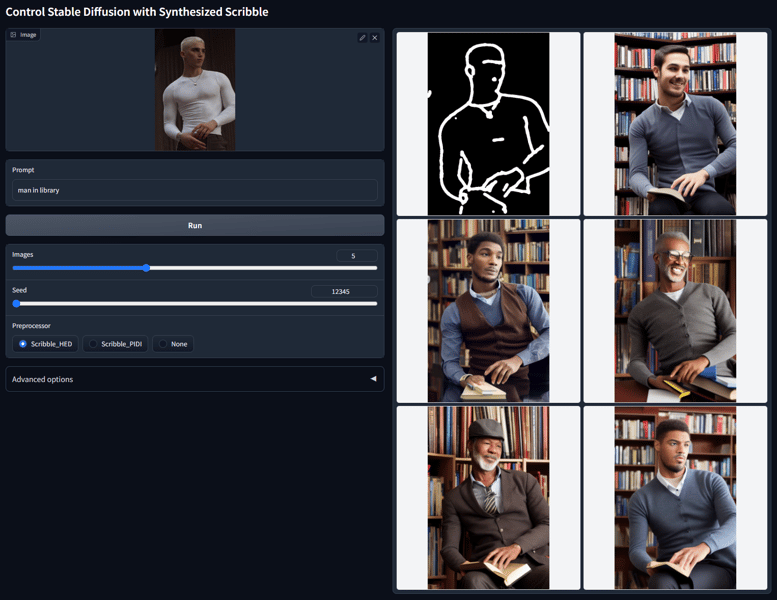The height and width of the screenshot is (600, 777).
Task: Click the edit pencil icon on image
Action: point(362,38)
